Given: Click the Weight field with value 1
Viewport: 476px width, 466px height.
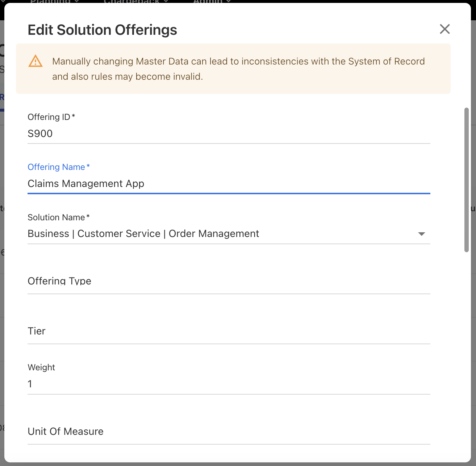Looking at the screenshot, I should coord(228,384).
